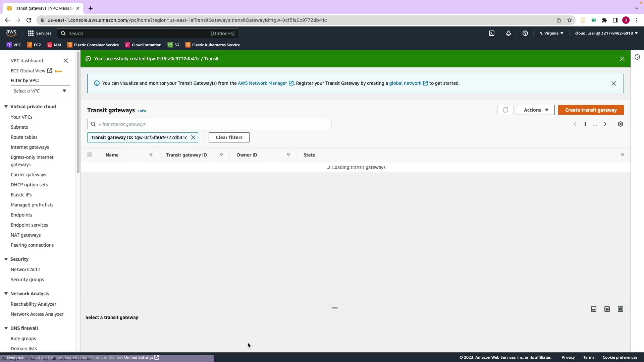The width and height of the screenshot is (644, 362).
Task: Refresh the transit gateways list
Action: coord(505,110)
